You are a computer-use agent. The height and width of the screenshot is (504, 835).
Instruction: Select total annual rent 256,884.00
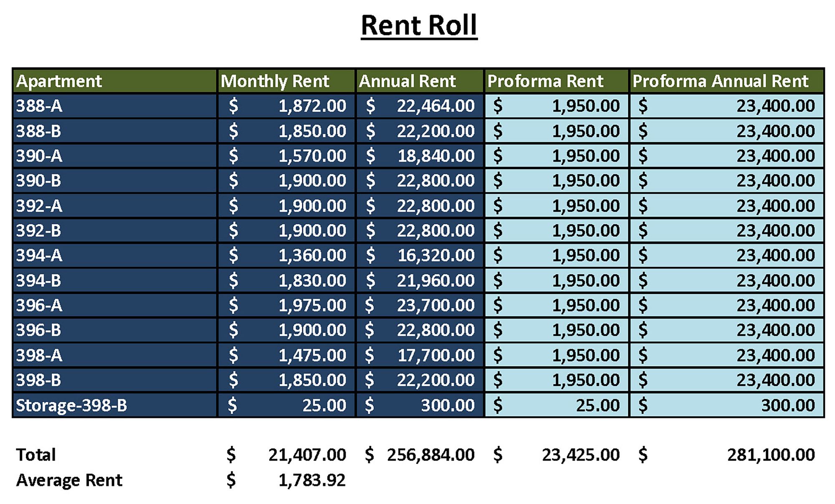(x=430, y=455)
